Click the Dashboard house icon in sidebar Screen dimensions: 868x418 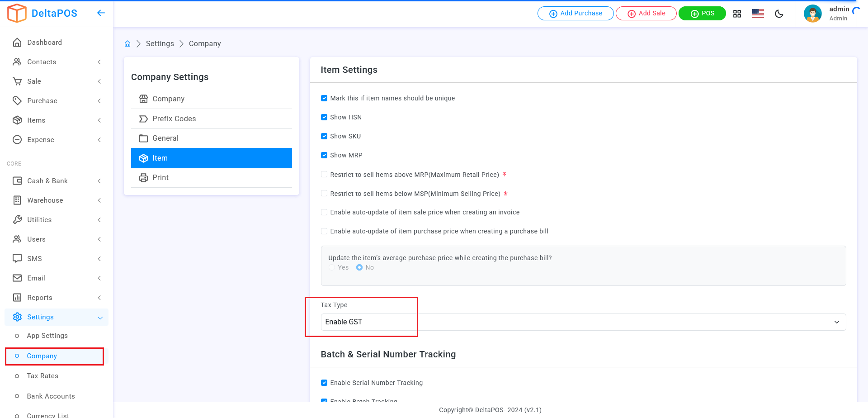(x=17, y=43)
